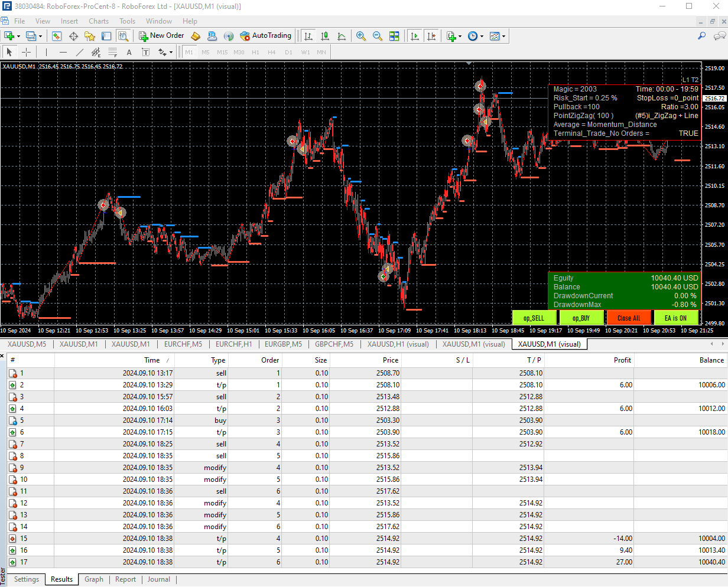Screen dimensions: 728x587
Task: Click the New Order toolbar button
Action: point(161,36)
